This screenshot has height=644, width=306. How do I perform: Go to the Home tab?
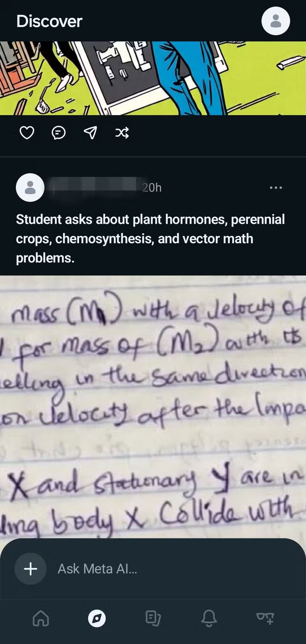(x=41, y=618)
